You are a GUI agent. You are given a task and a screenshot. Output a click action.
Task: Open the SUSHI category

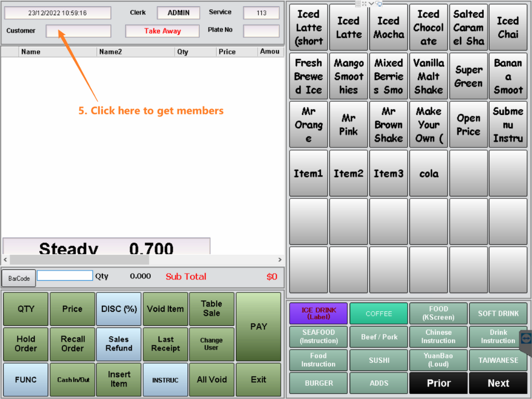pyautogui.click(x=379, y=360)
